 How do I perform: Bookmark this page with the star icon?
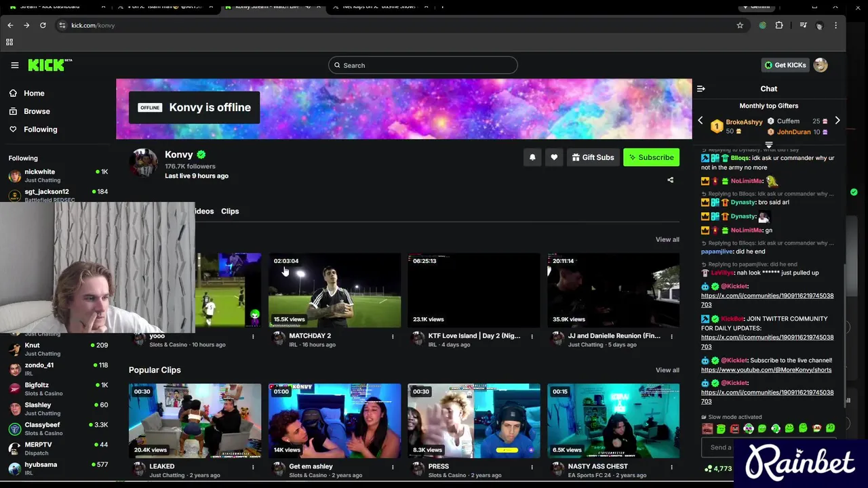(740, 25)
